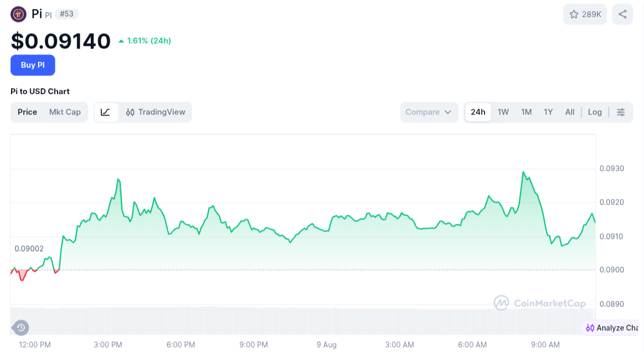Click the volume bars below the chart
The width and height of the screenshot is (644, 352).
tap(303, 320)
